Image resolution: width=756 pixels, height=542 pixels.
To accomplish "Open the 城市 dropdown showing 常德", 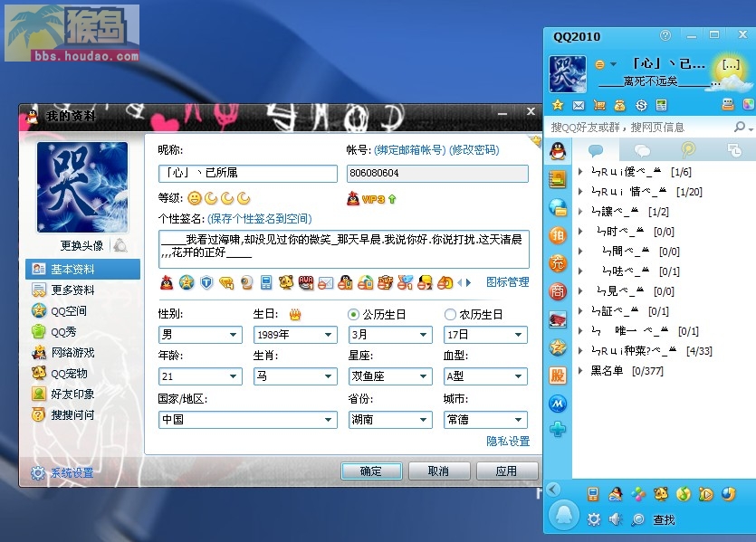I will 485,420.
